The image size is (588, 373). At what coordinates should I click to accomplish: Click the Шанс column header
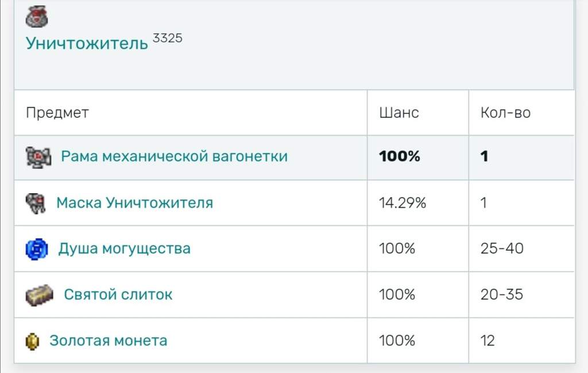tap(399, 113)
